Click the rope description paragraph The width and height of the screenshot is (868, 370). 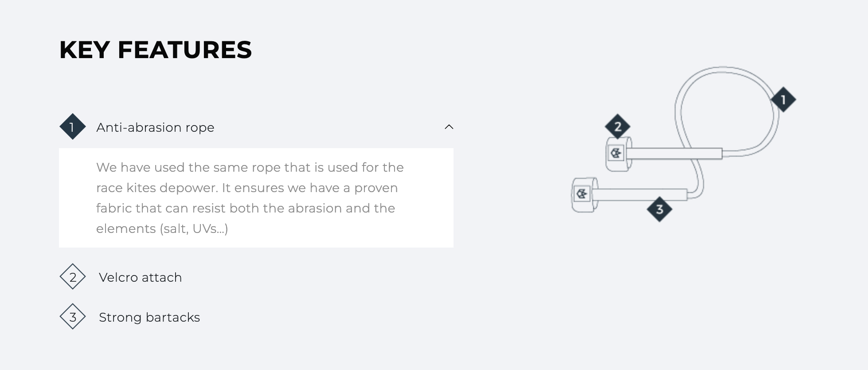(250, 198)
